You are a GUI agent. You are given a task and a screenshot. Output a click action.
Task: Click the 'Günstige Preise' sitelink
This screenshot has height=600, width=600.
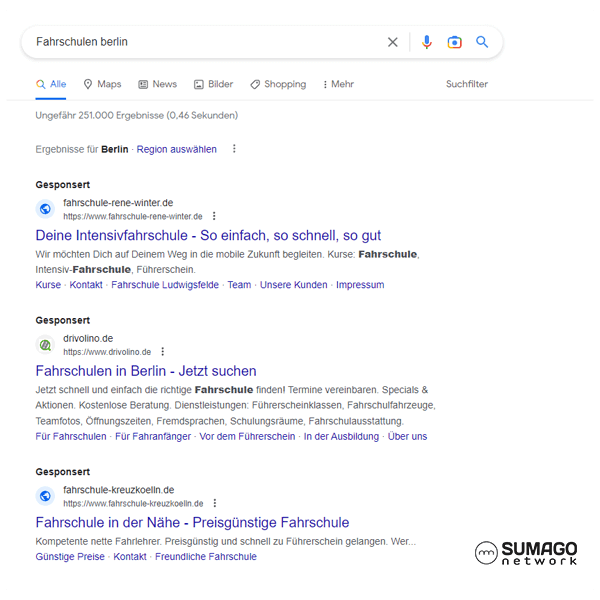tap(70, 556)
